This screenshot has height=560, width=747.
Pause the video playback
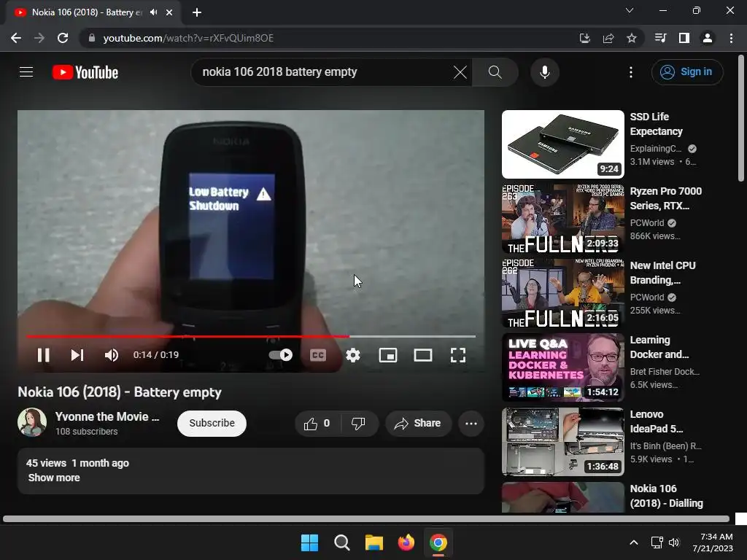43,355
